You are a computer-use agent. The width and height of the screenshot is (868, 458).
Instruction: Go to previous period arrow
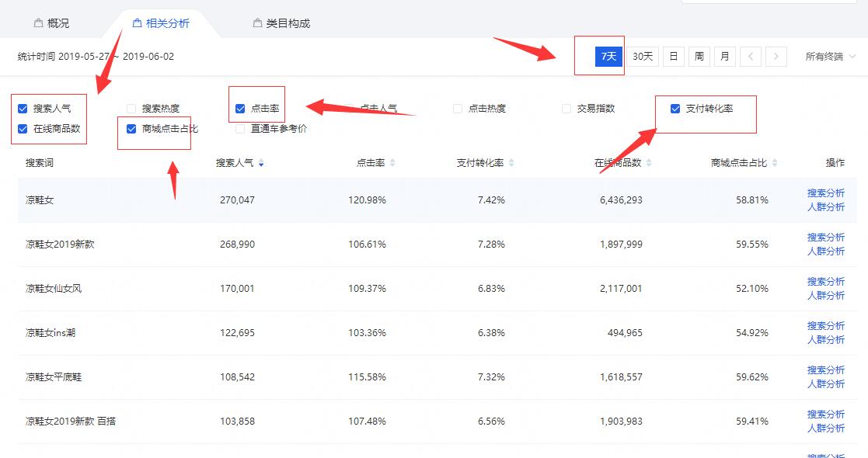[x=751, y=57]
